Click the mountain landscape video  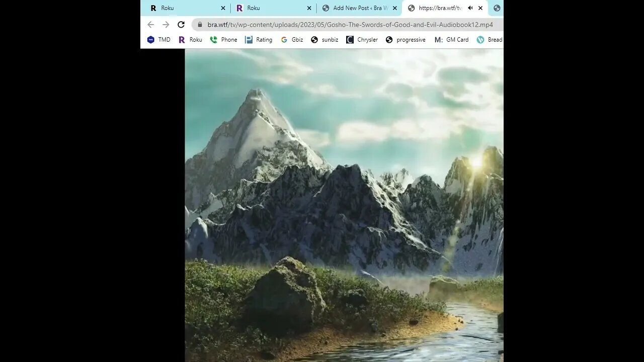click(x=344, y=205)
